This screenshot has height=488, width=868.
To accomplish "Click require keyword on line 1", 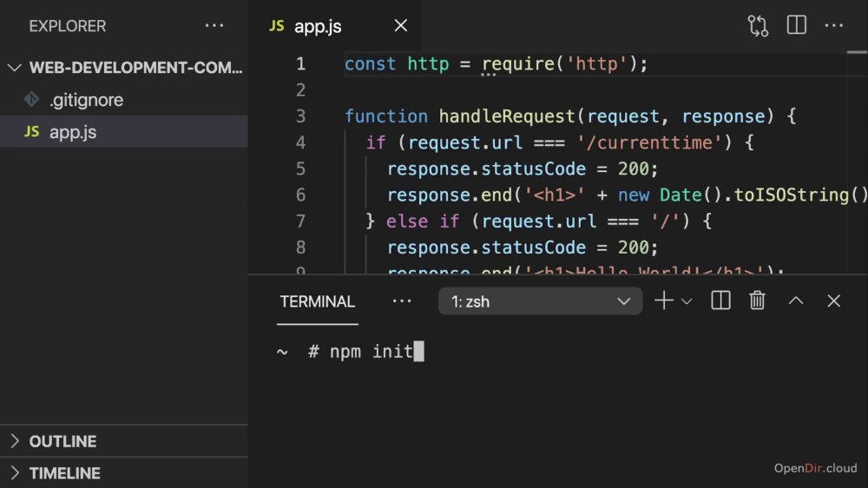I will 518,63.
